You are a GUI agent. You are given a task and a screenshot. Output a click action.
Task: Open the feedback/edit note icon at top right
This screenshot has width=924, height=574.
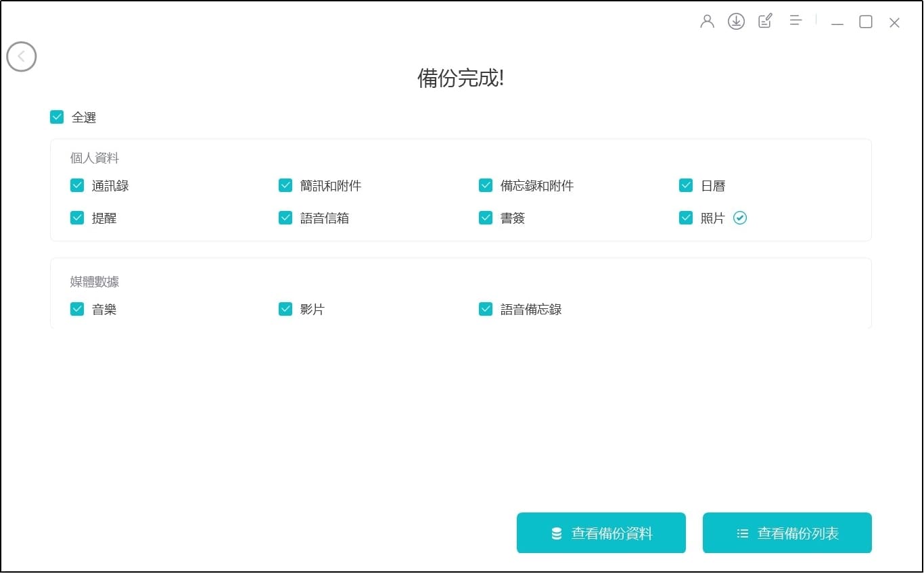[764, 21]
